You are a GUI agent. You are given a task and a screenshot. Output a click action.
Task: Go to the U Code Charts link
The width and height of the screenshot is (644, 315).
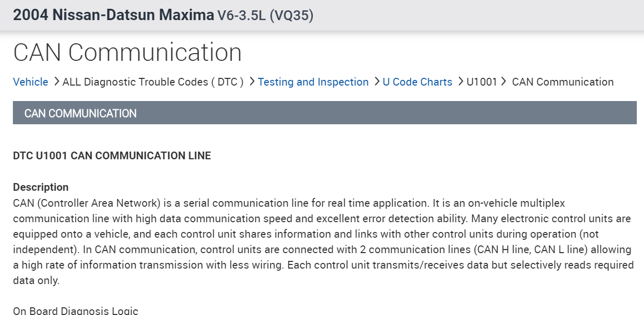[417, 82]
